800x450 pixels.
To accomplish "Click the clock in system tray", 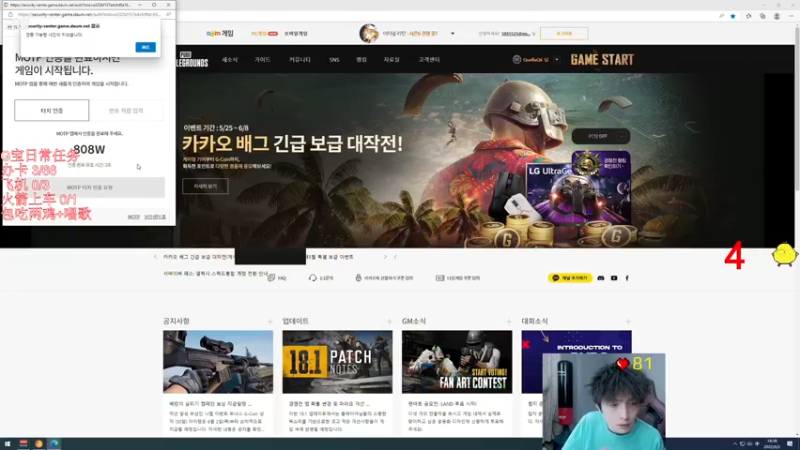I will (x=772, y=444).
